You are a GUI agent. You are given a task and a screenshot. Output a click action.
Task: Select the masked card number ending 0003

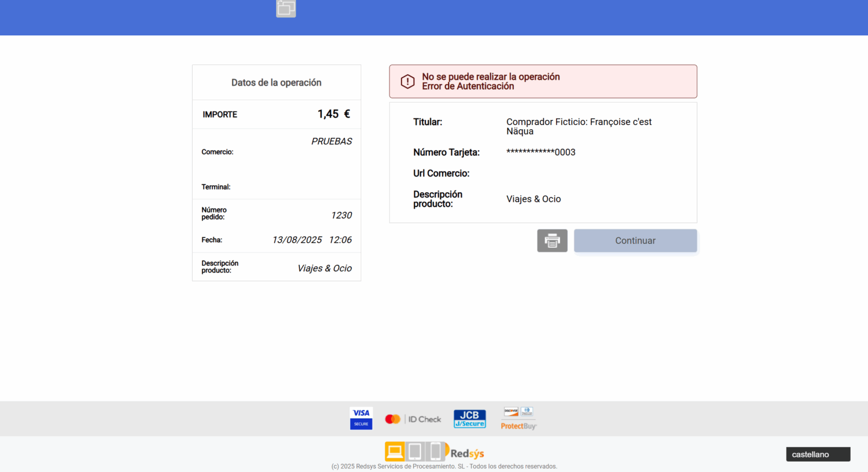tap(540, 152)
